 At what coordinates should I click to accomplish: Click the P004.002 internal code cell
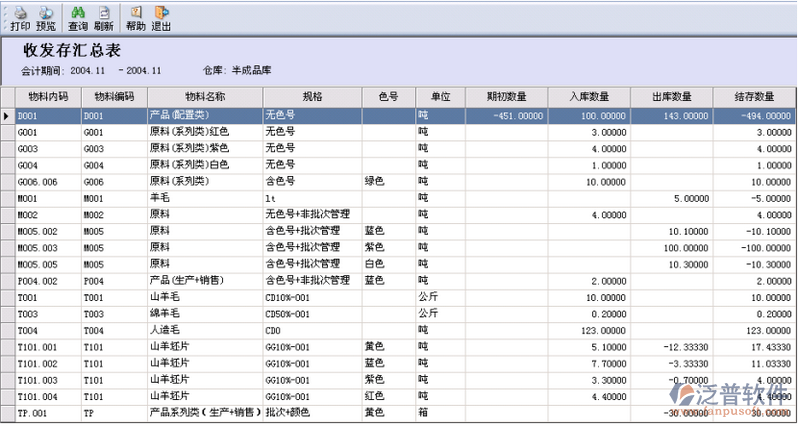(48, 280)
